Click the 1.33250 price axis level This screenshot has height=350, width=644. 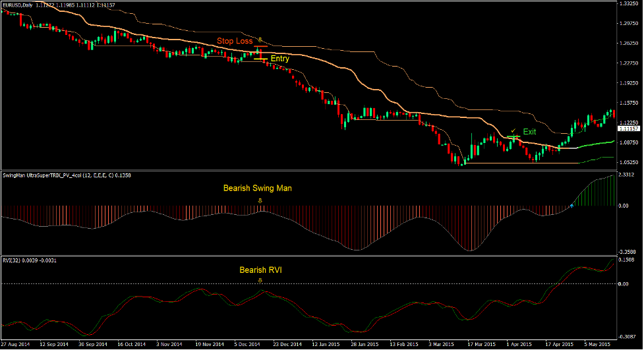point(629,3)
